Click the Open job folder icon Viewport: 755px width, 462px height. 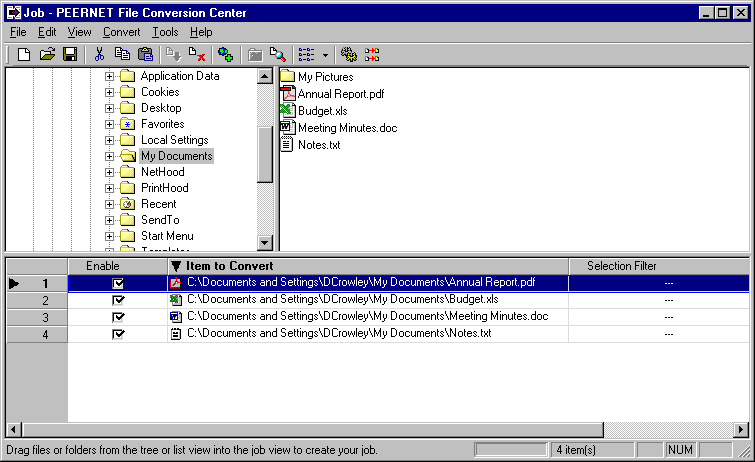tap(47, 54)
